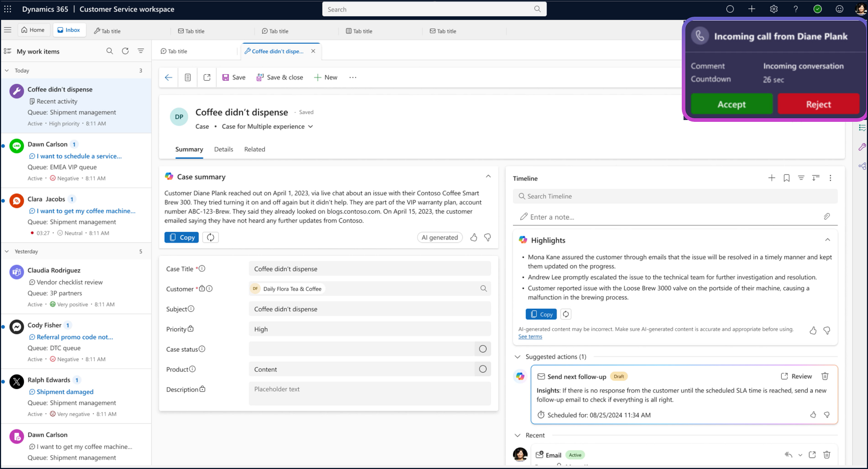
Task: Collapse the Suggested actions section
Action: point(518,357)
